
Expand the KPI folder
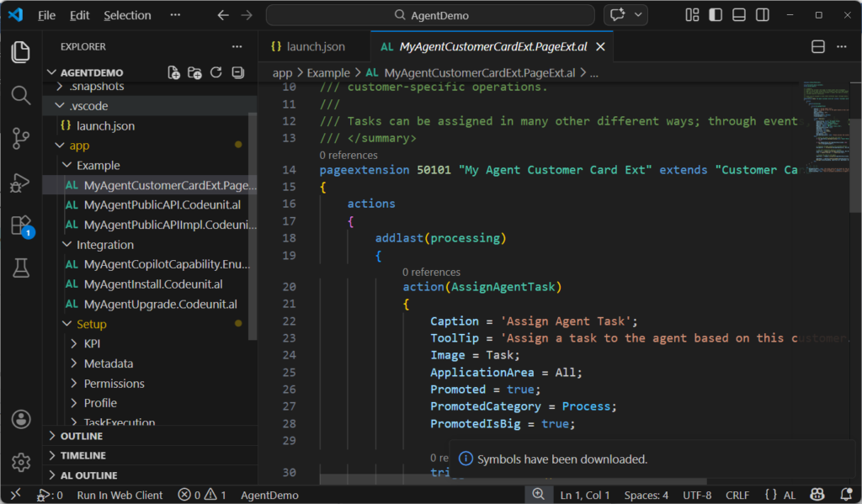click(x=92, y=343)
